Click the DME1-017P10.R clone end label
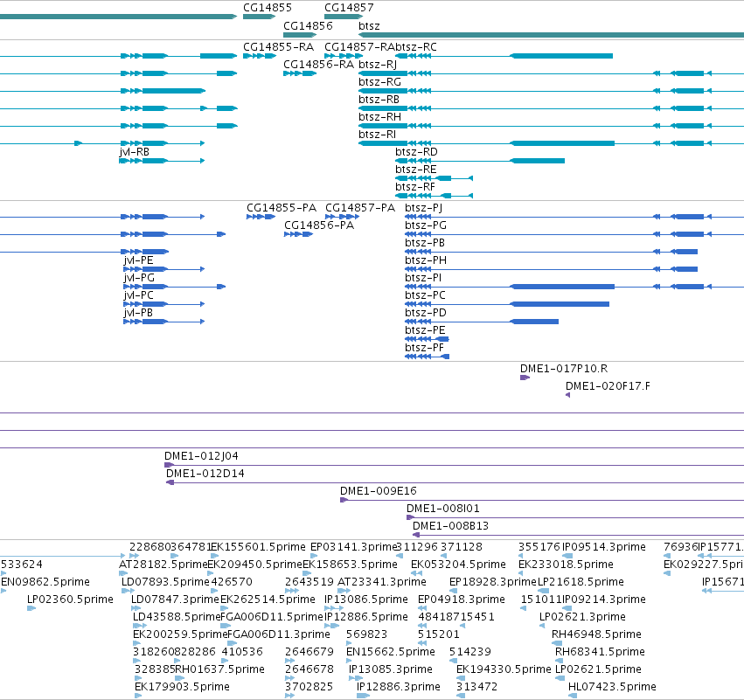 [564, 369]
